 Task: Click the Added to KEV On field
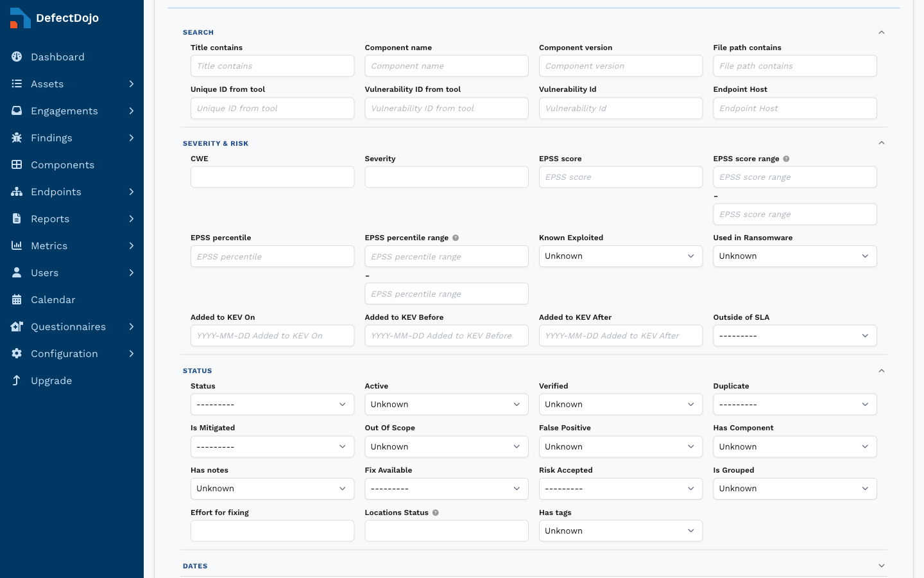pos(272,335)
